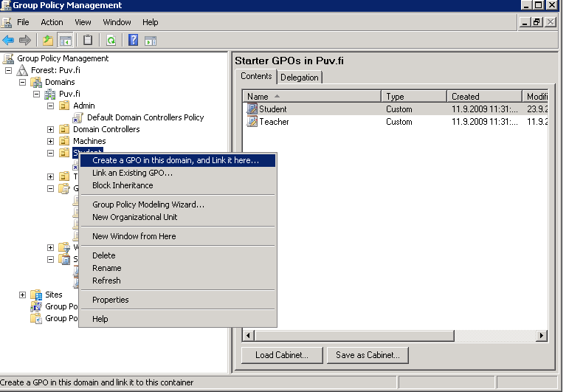Click the Load Cabinet button
The height and width of the screenshot is (392, 569).
(x=282, y=355)
